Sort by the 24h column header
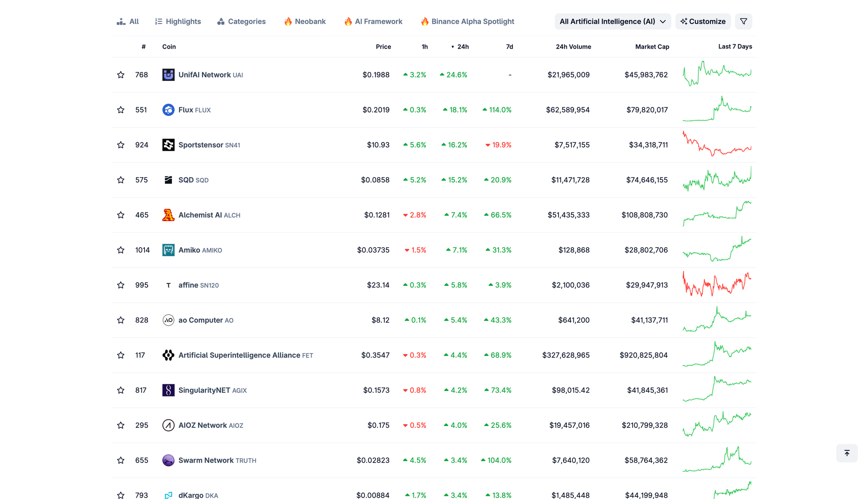Screen dimensions: 868x499 462,46
